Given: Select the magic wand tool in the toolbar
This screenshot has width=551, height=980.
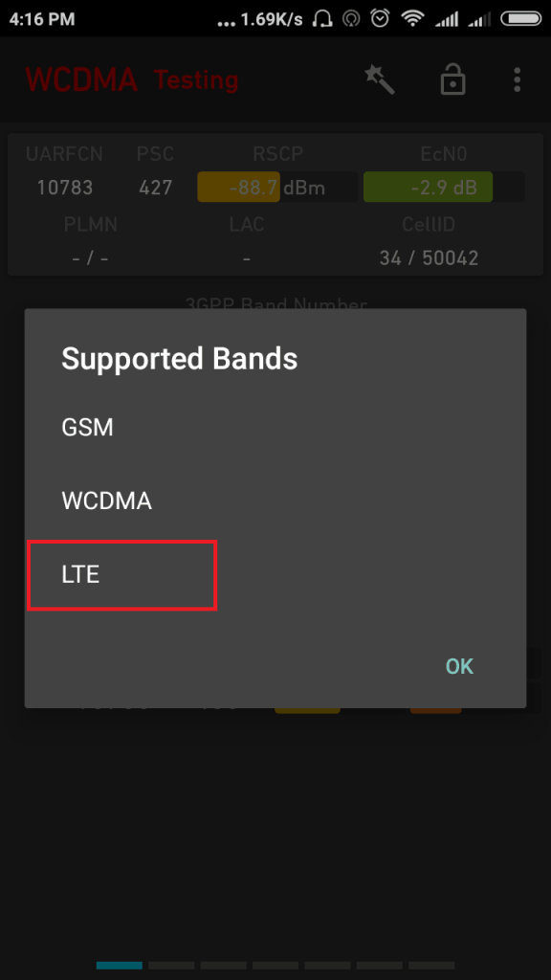Looking at the screenshot, I should 379,79.
